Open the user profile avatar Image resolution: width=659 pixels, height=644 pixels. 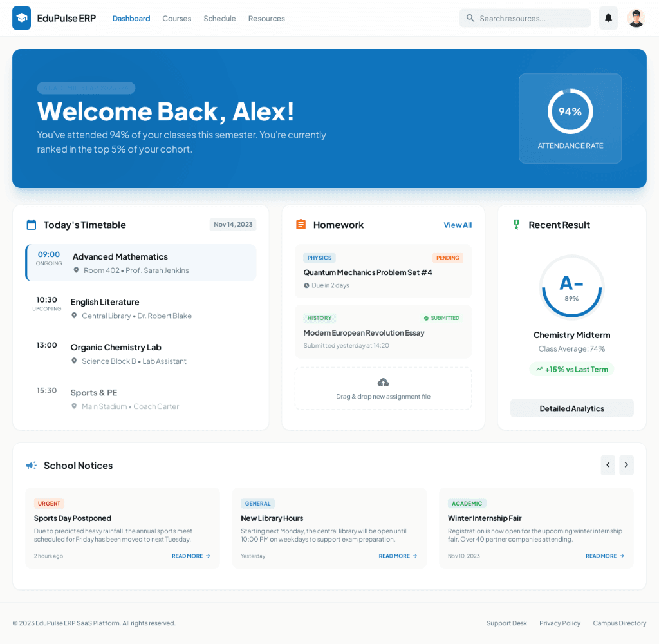636,18
